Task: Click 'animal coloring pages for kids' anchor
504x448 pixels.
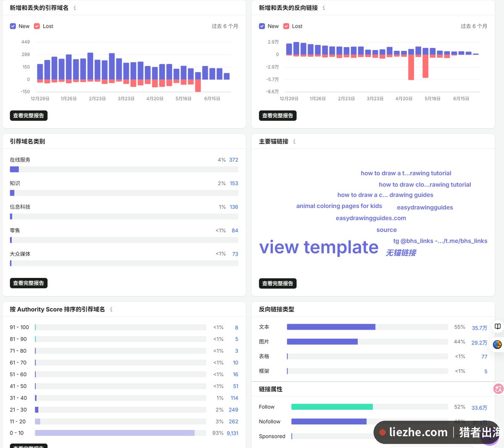Action: pos(339,206)
